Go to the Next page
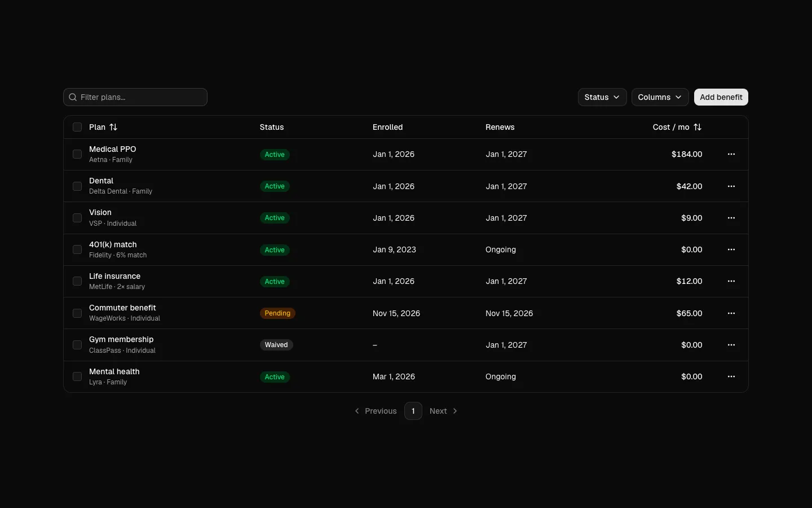 [x=444, y=411]
